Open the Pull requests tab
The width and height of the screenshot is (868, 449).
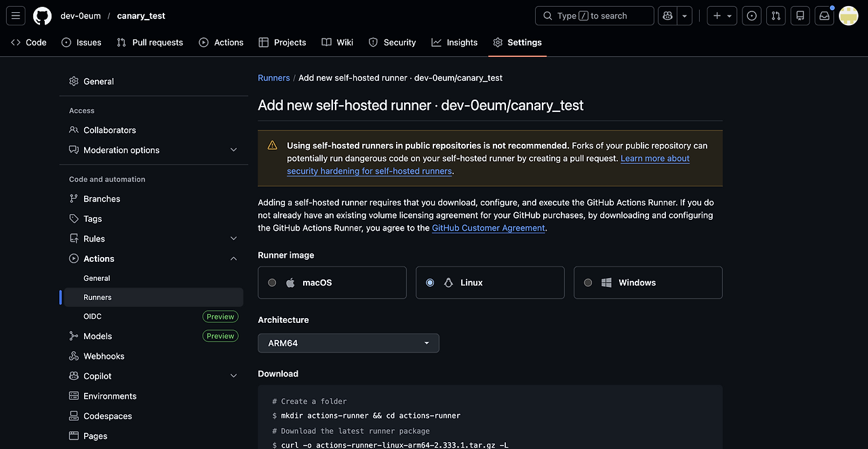tap(150, 42)
